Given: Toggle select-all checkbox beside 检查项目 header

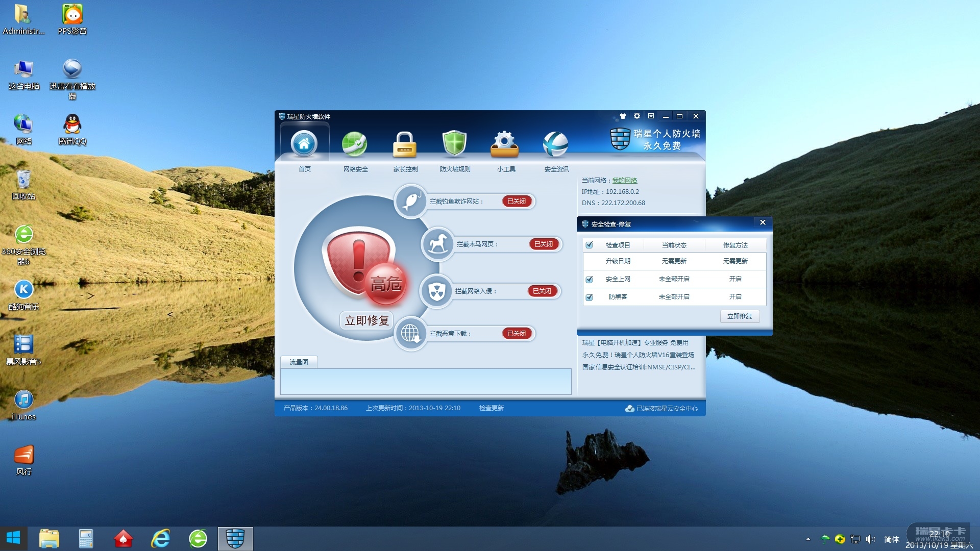Looking at the screenshot, I should pyautogui.click(x=590, y=245).
